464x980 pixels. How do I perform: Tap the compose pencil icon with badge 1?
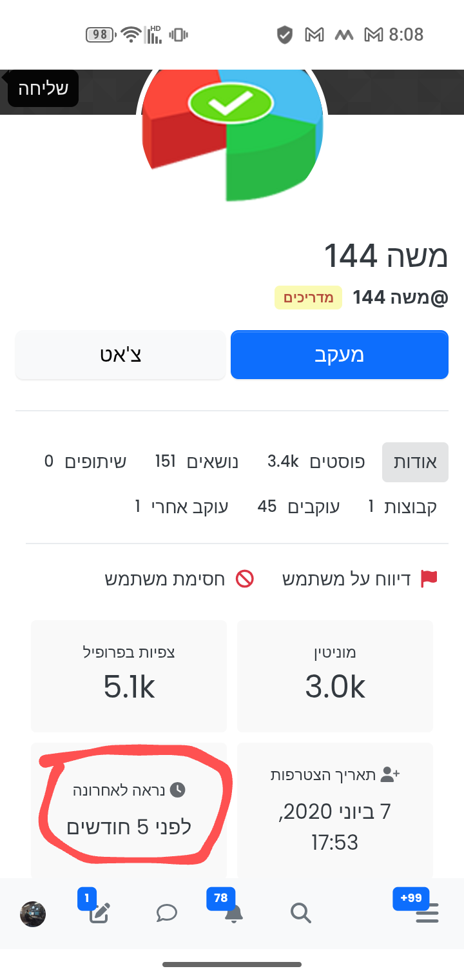[99, 914]
